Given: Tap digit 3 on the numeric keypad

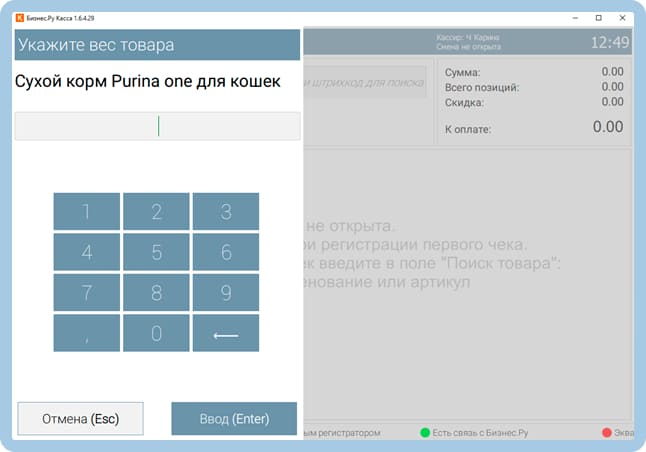Looking at the screenshot, I should click(x=226, y=211).
